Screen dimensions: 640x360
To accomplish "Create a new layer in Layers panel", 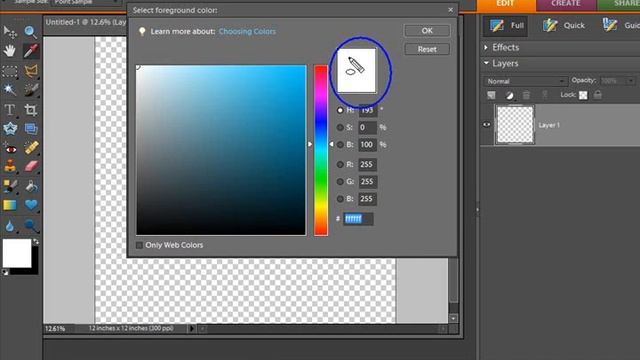I will [x=491, y=95].
